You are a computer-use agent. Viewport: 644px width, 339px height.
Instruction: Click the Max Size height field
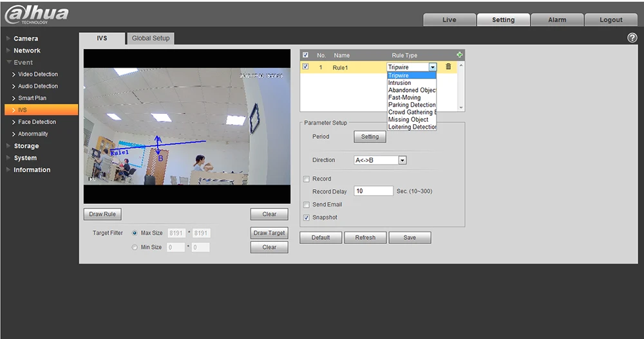tap(201, 233)
